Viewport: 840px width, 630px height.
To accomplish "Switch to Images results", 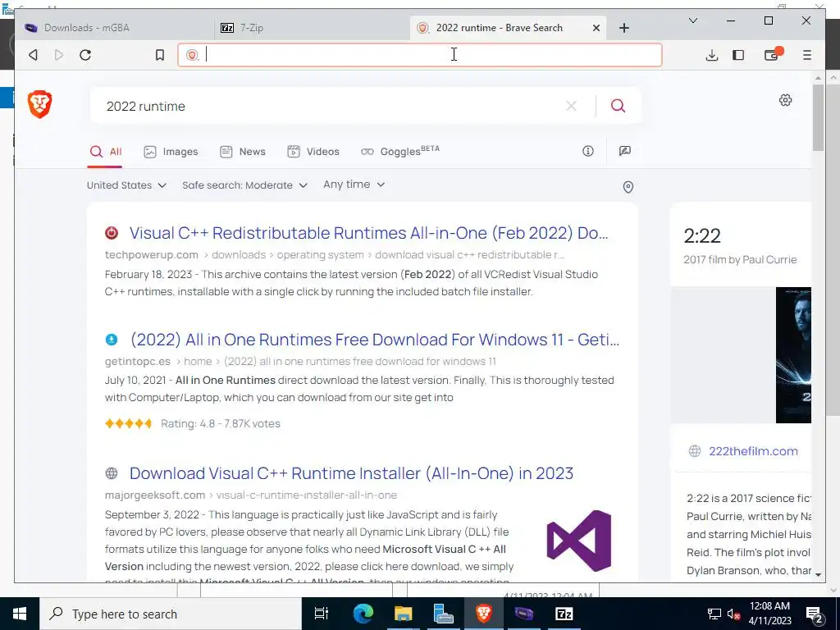I will [171, 152].
